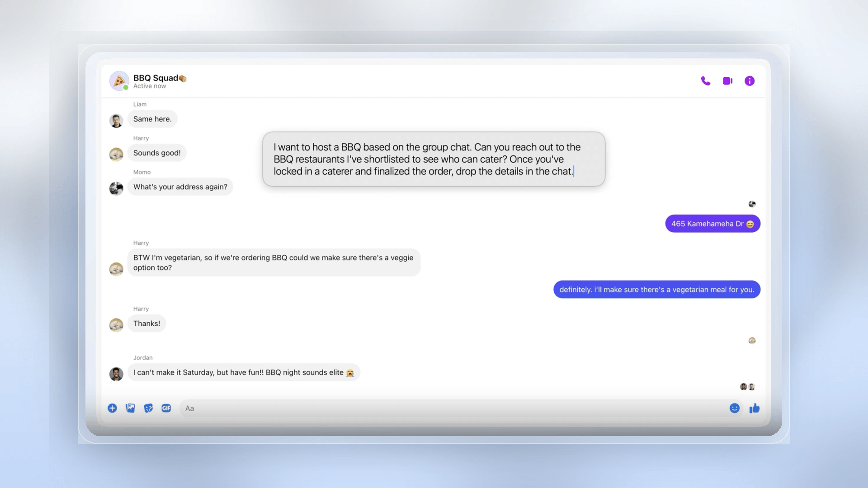The height and width of the screenshot is (488, 868).
Task: Click the Active now status text
Action: click(150, 86)
